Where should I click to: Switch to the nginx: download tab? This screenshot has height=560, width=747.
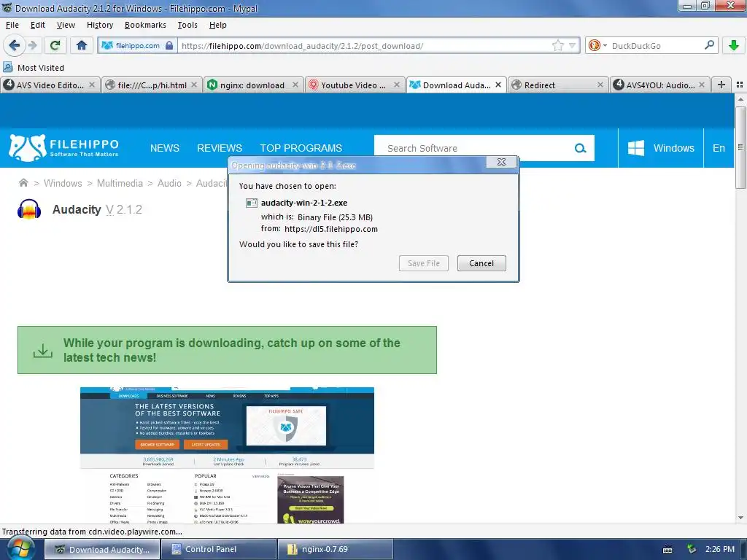253,85
